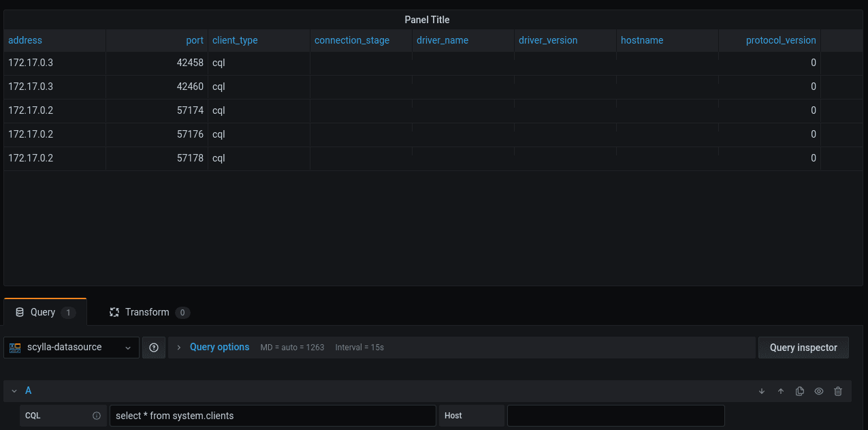Move query A down with arrow icon
868x430 pixels.
762,391
